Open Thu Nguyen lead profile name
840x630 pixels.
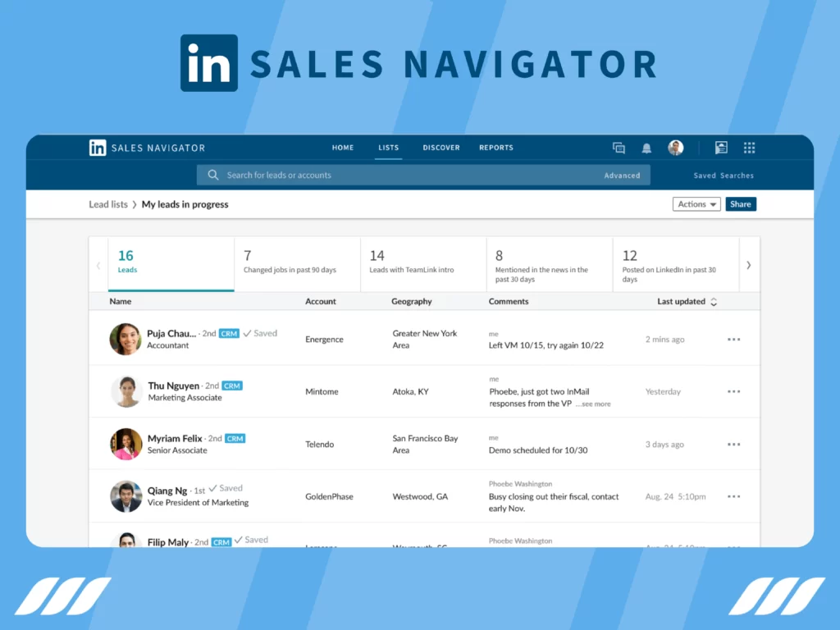pyautogui.click(x=174, y=386)
